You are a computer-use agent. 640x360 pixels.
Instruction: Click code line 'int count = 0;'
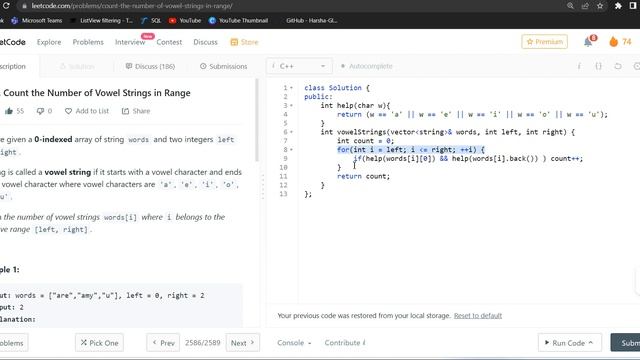365,141
